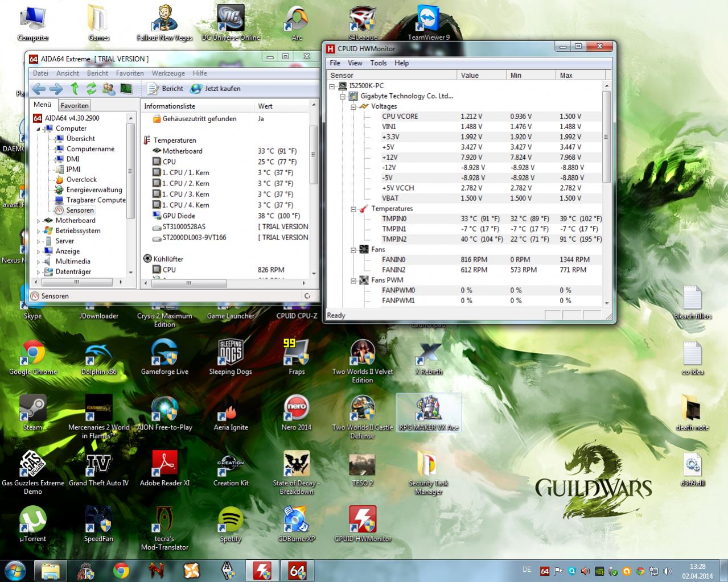Open the Google Chrome desktop icon
Image resolution: width=728 pixels, height=582 pixels.
(32, 358)
